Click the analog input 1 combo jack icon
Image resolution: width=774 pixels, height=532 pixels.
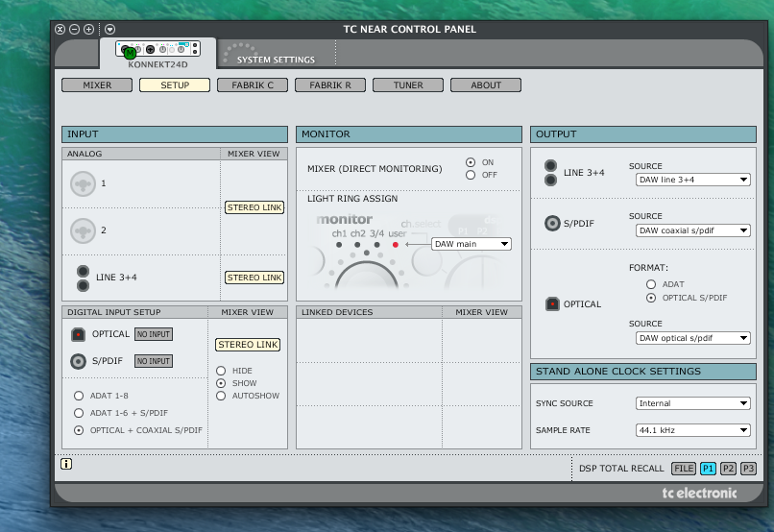(84, 183)
